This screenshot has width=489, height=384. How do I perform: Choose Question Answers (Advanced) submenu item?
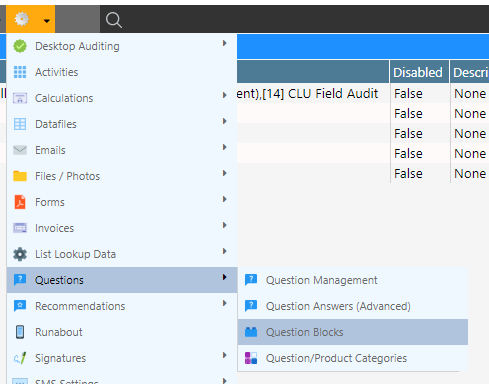(x=353, y=306)
